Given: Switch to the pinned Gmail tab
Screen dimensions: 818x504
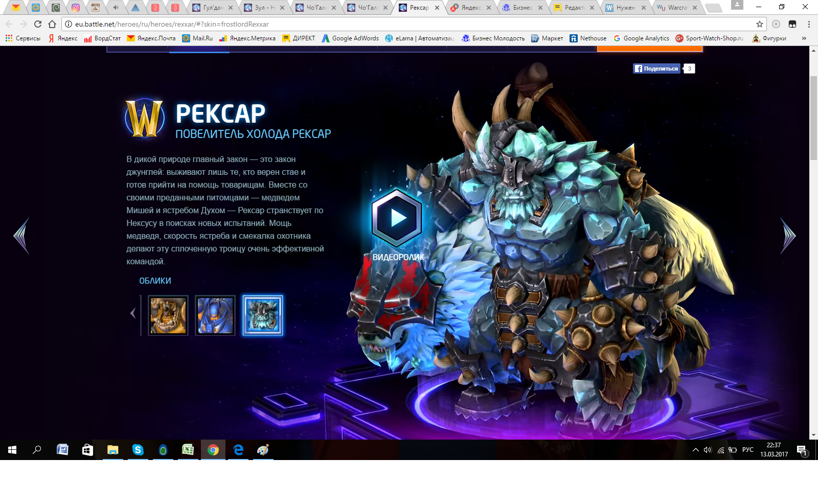Looking at the screenshot, I should pyautogui.click(x=16, y=8).
